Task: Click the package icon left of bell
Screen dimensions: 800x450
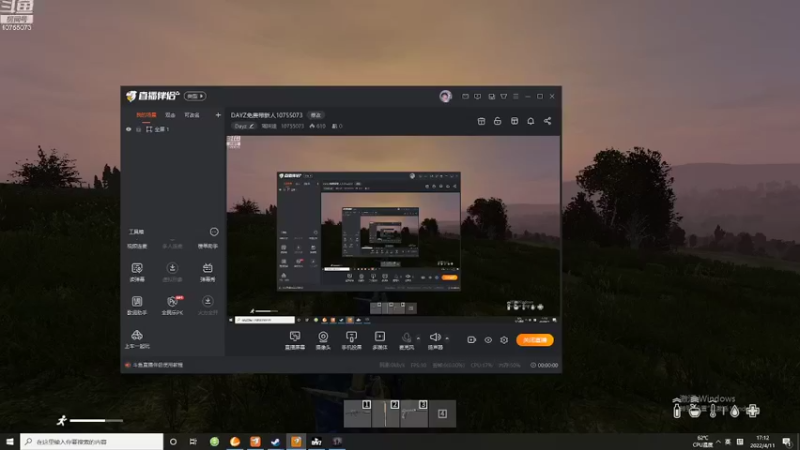Action: [x=514, y=121]
